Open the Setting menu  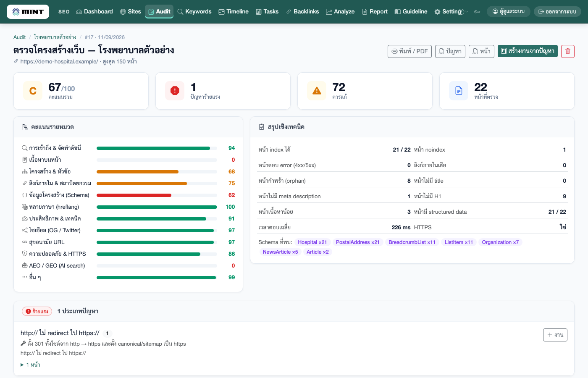[x=448, y=12]
